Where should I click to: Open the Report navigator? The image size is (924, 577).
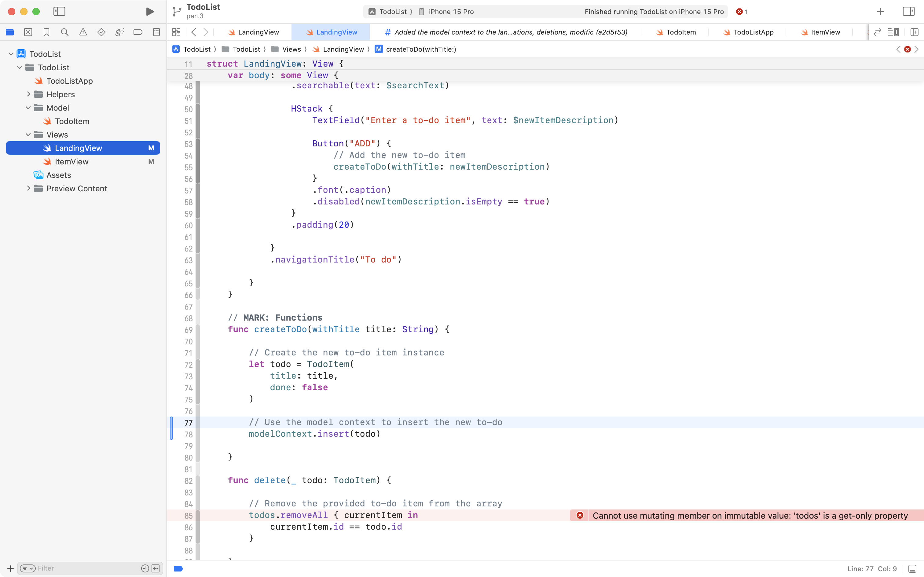click(156, 32)
